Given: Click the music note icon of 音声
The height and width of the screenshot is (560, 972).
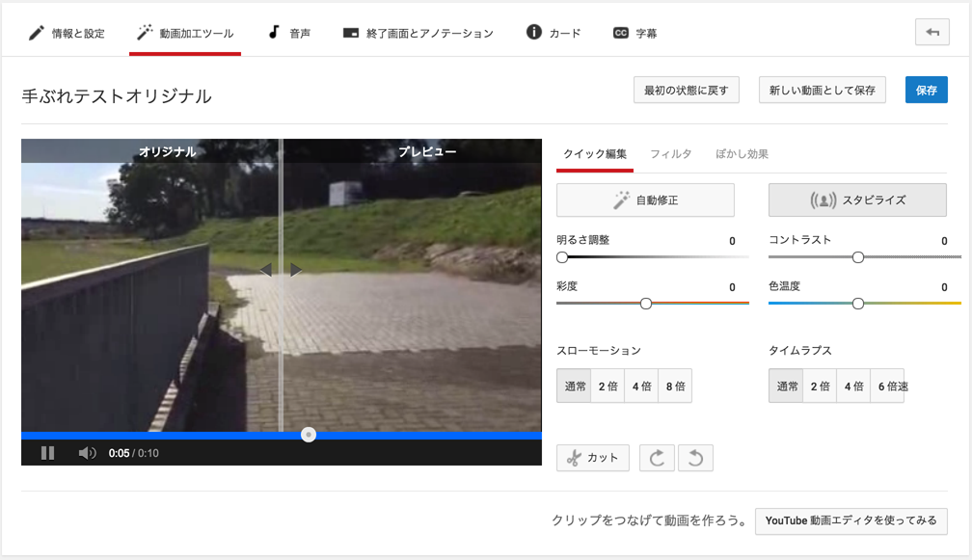Looking at the screenshot, I should point(274,32).
